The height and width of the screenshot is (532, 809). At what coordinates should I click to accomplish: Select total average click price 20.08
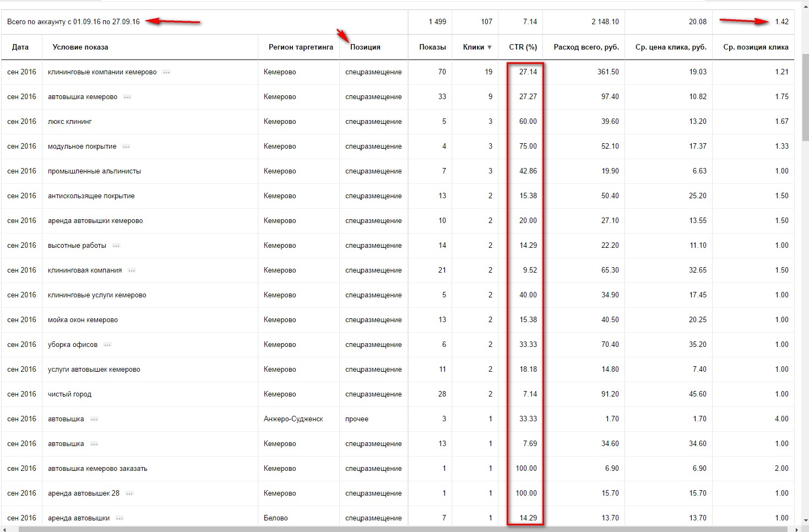click(698, 21)
